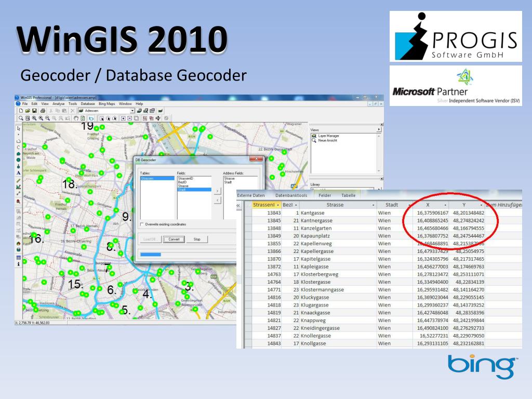The image size is (532, 399).
Task: Click the Stop button in DB Geocoder
Action: pos(197,239)
